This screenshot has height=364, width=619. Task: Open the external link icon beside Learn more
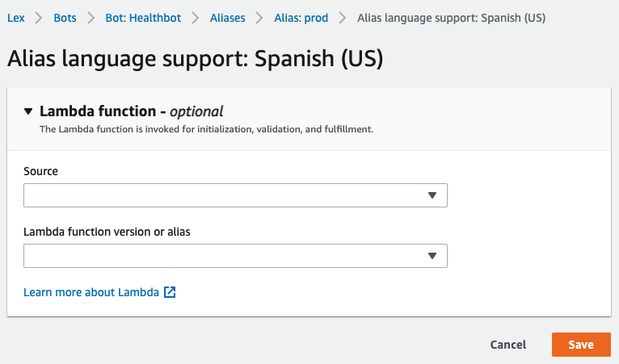pyautogui.click(x=170, y=292)
